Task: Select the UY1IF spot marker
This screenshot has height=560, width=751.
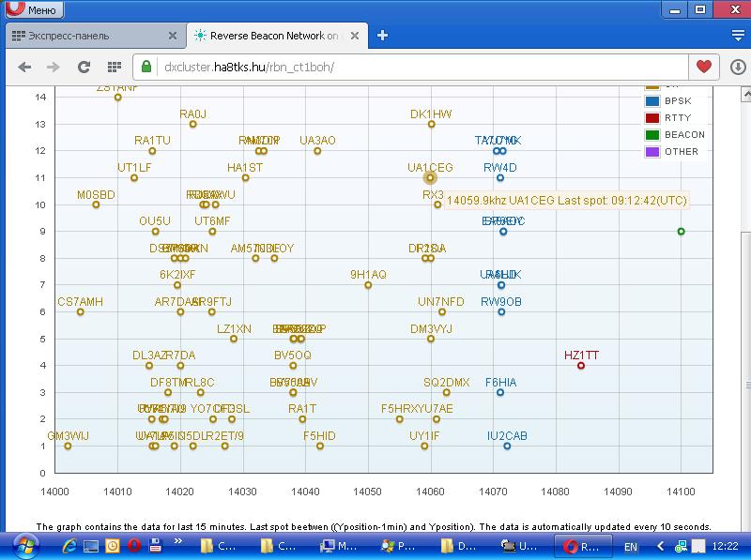Action: [x=424, y=446]
